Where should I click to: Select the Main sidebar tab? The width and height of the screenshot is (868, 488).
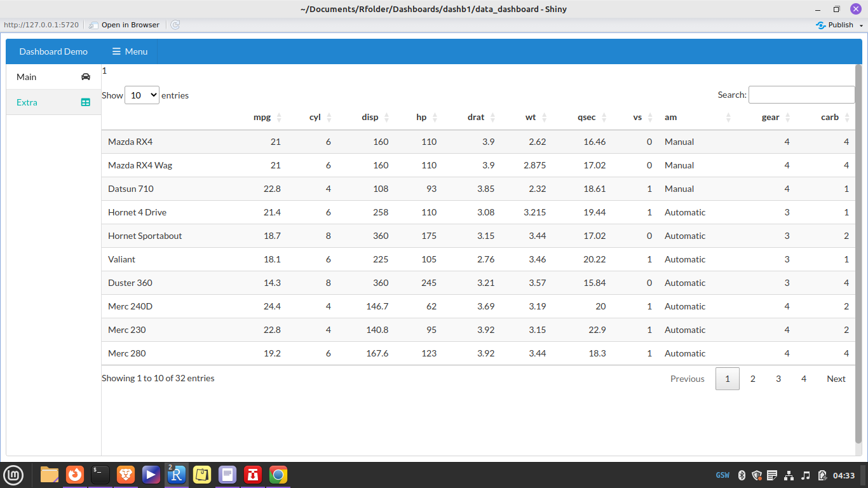coord(26,76)
